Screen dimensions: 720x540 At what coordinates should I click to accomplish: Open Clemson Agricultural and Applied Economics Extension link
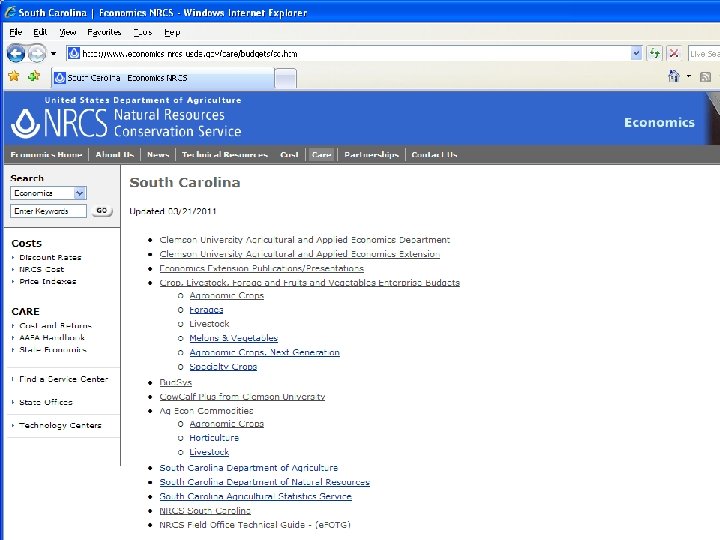(299, 254)
